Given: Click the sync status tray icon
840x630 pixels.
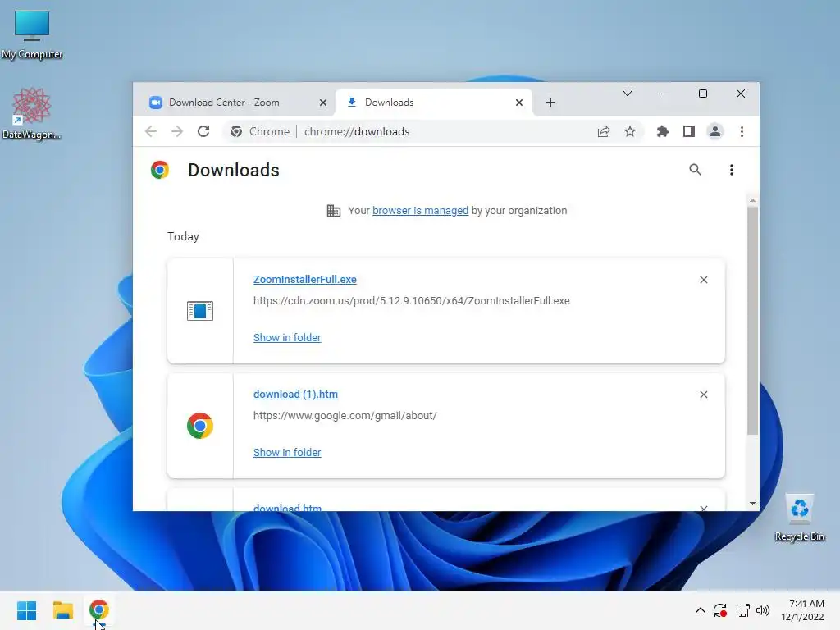Looking at the screenshot, I should pyautogui.click(x=720, y=610).
